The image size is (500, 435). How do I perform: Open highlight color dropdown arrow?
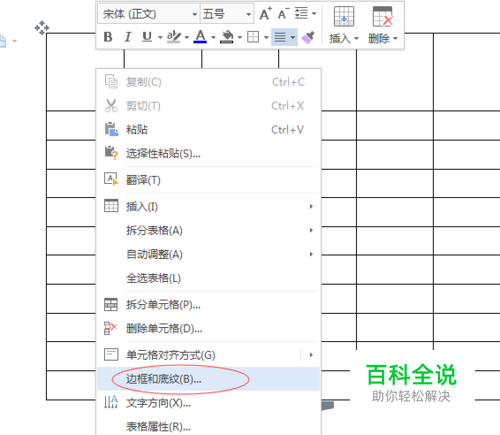187,37
